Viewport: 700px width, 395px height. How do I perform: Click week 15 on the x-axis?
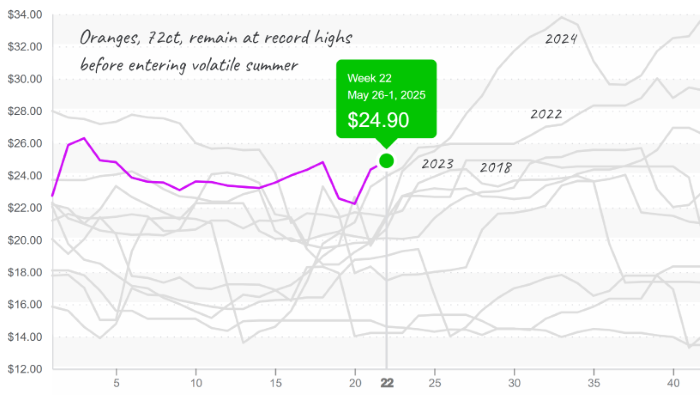275,383
